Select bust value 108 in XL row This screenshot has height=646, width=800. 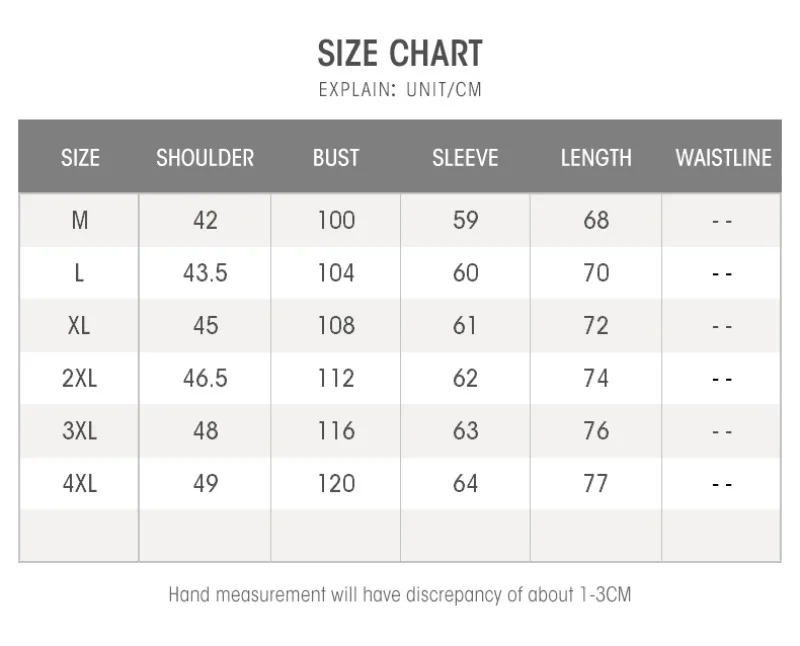pyautogui.click(x=336, y=326)
